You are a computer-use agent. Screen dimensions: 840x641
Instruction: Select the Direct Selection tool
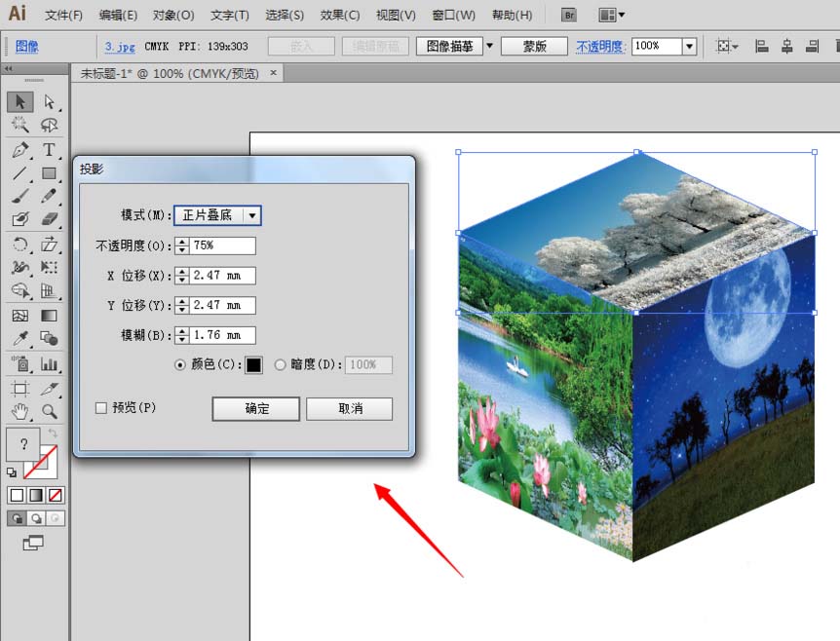[x=50, y=101]
